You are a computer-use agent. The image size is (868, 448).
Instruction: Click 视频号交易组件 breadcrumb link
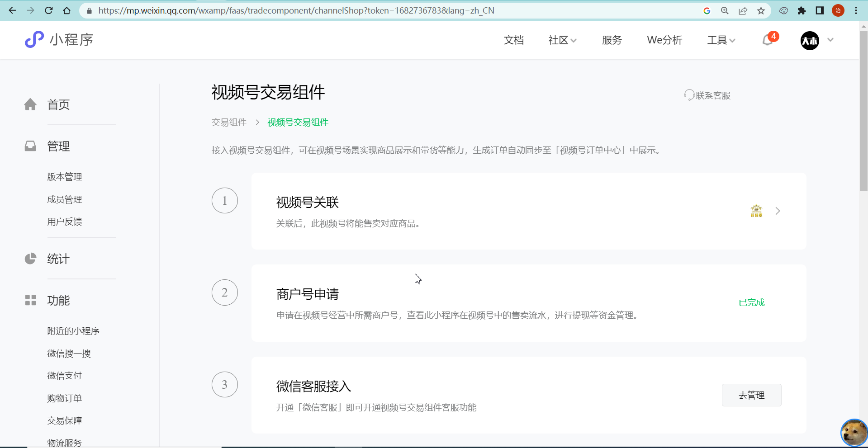[298, 123]
